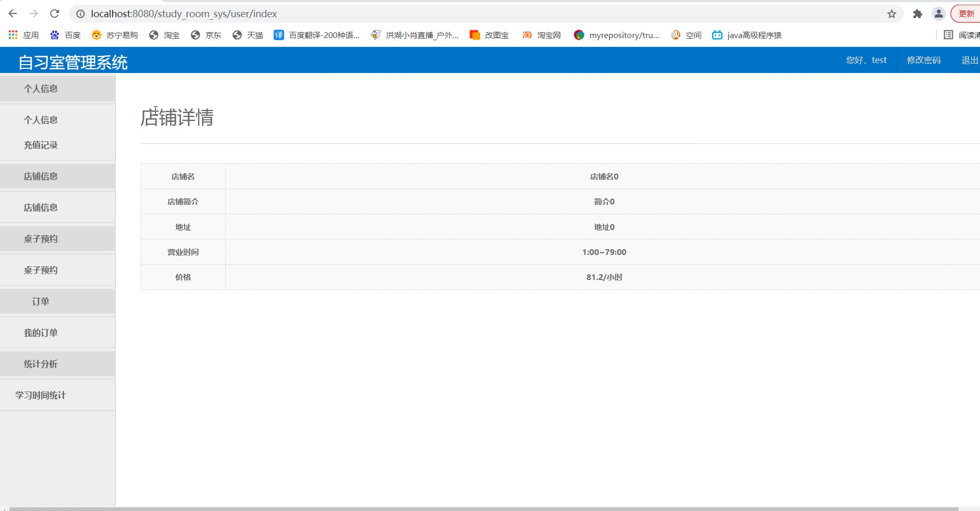Viewport: 980px width, 511px height.
Task: Click the 店铺名 label cell
Action: [183, 177]
